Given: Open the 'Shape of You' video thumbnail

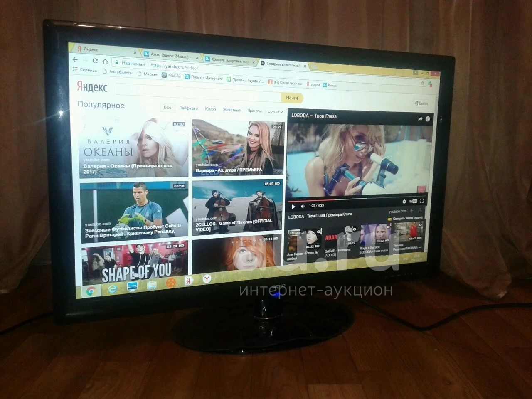Looking at the screenshot, I should (135, 264).
